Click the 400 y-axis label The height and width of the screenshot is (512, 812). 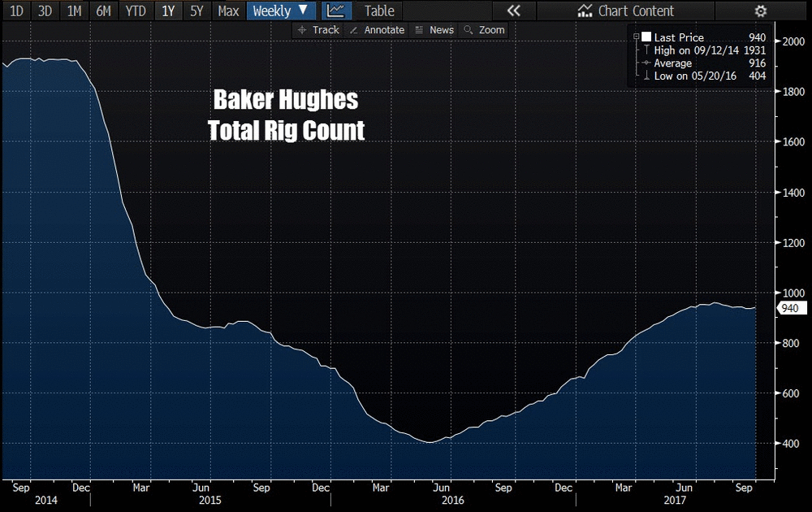point(790,444)
